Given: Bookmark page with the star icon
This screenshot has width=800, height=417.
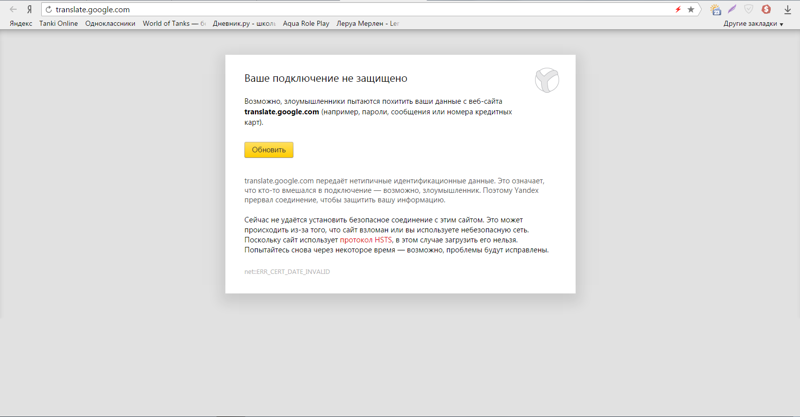Looking at the screenshot, I should point(690,9).
